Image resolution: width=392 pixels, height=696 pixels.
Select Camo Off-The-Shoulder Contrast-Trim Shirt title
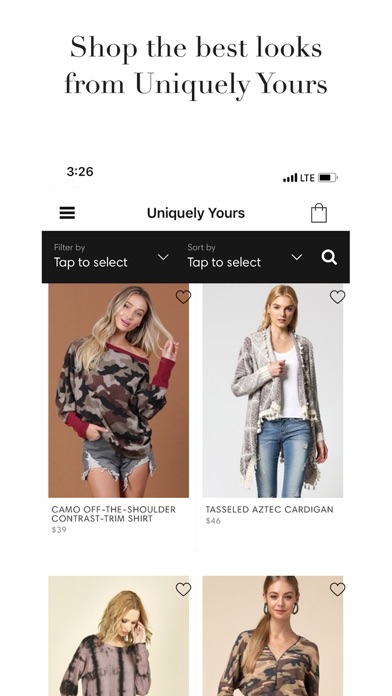tap(114, 514)
